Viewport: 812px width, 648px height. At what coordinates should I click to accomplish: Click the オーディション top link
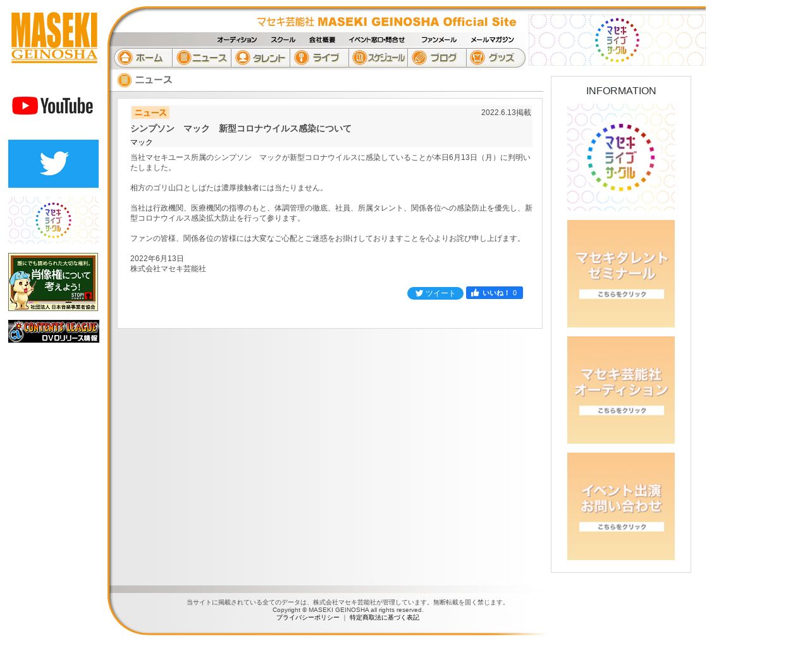[x=237, y=40]
